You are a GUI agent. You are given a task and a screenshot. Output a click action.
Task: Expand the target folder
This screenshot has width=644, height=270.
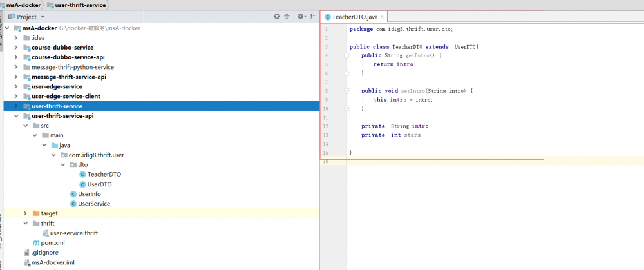pos(26,213)
